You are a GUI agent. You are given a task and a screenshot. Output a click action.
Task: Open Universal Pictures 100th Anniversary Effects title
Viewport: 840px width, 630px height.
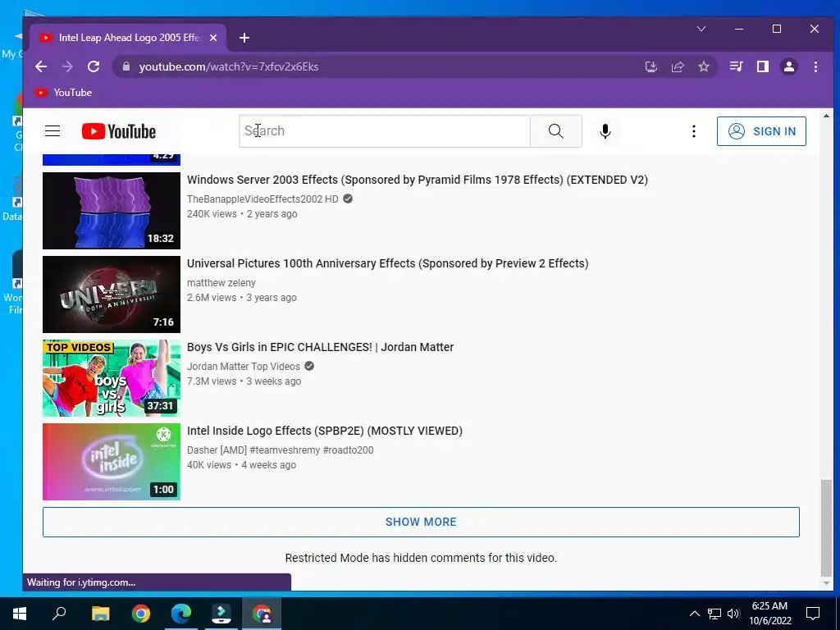pos(387,263)
